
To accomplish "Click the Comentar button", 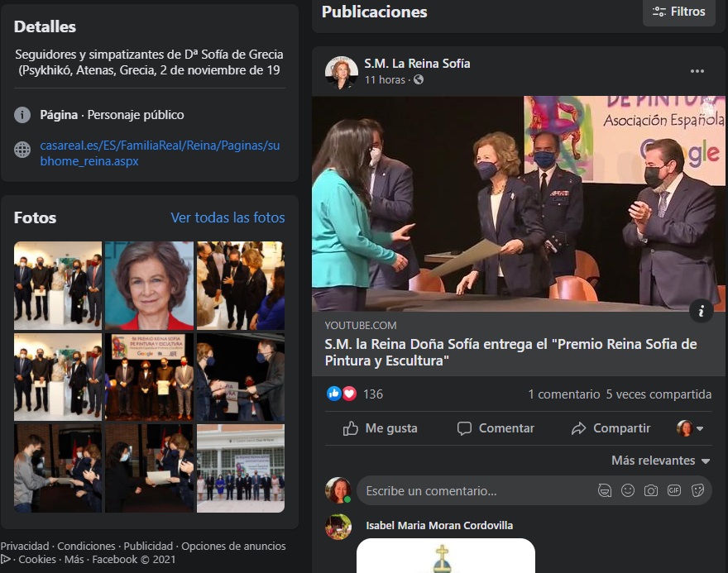I will pos(496,428).
